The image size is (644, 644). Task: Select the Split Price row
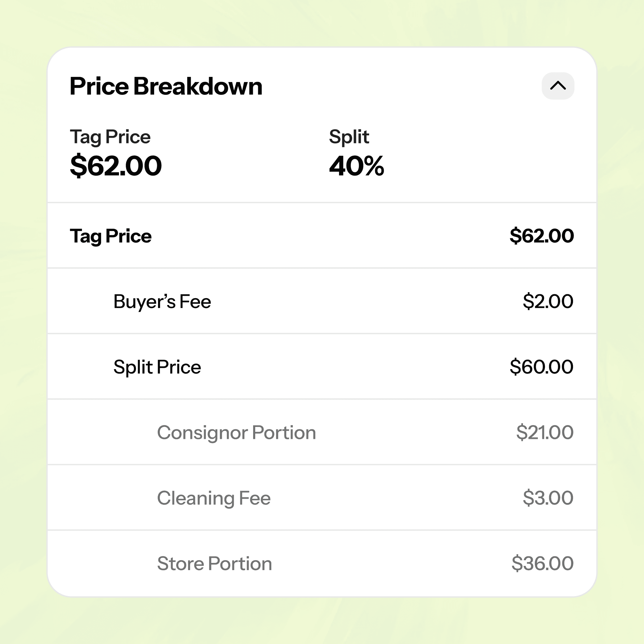322,366
